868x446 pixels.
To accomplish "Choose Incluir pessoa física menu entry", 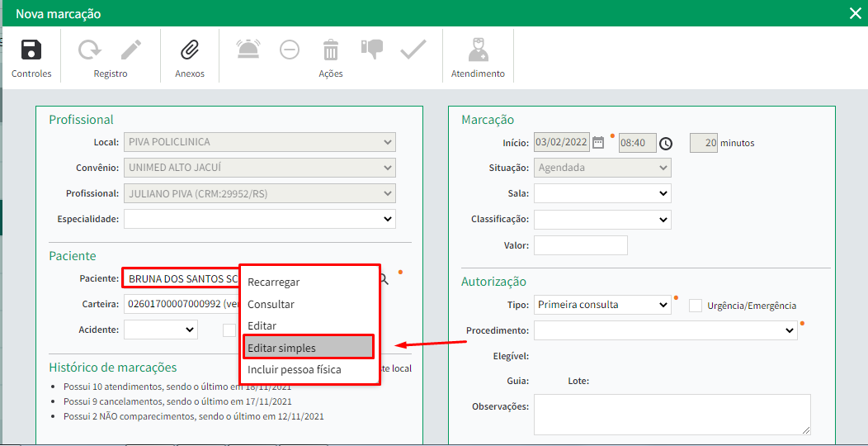I will tap(295, 370).
